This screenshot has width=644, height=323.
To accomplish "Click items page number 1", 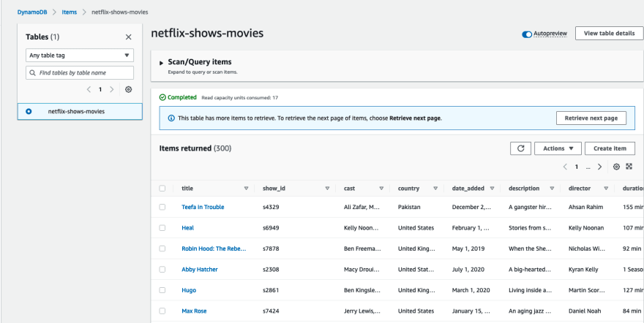I will [577, 167].
